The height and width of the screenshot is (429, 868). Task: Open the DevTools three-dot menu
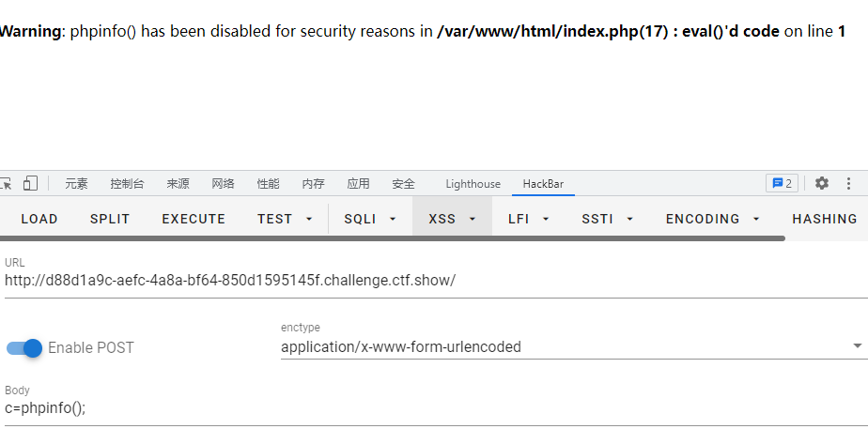849,184
